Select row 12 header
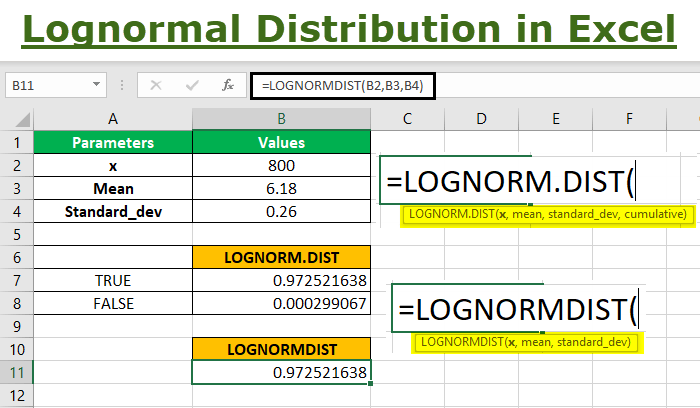This screenshot has width=700, height=408. click(17, 396)
